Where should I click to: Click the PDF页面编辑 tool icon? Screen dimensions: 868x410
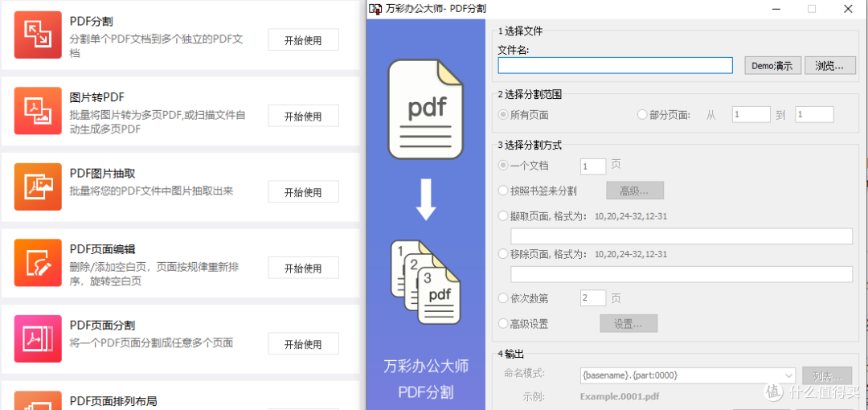pos(38,263)
